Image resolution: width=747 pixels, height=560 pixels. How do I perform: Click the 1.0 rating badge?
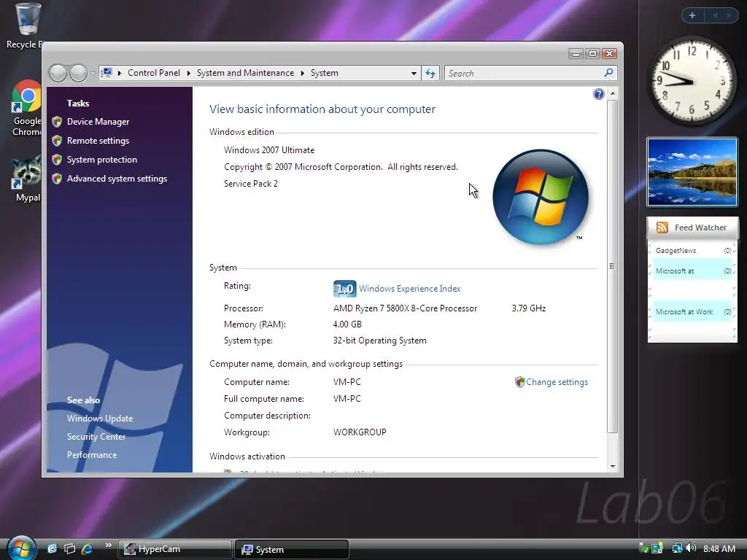point(345,289)
